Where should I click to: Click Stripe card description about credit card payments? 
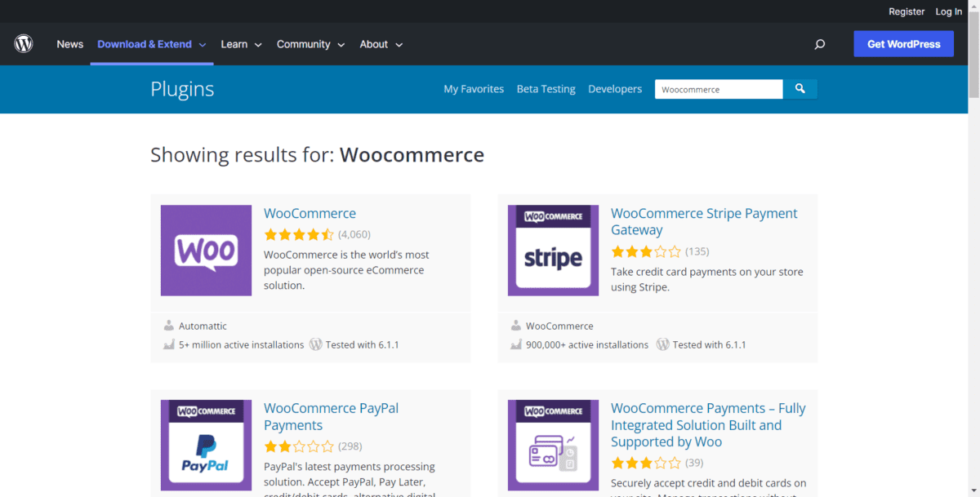pyautogui.click(x=707, y=279)
